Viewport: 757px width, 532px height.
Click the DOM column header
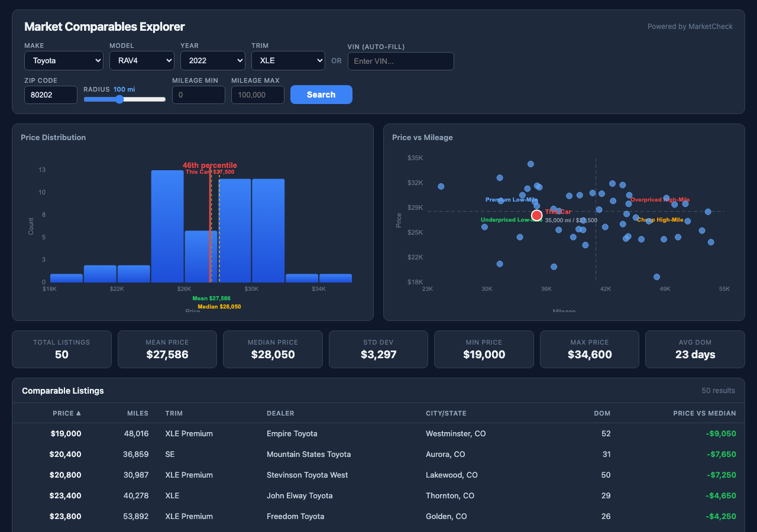click(x=602, y=413)
